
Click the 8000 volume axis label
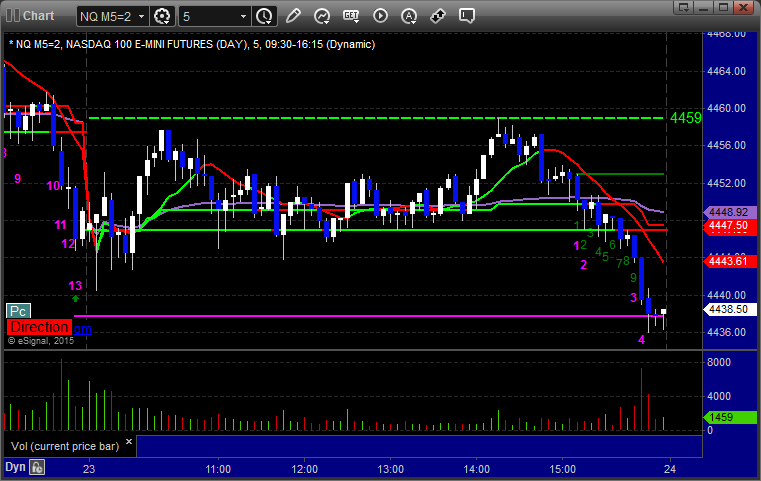(x=719, y=363)
